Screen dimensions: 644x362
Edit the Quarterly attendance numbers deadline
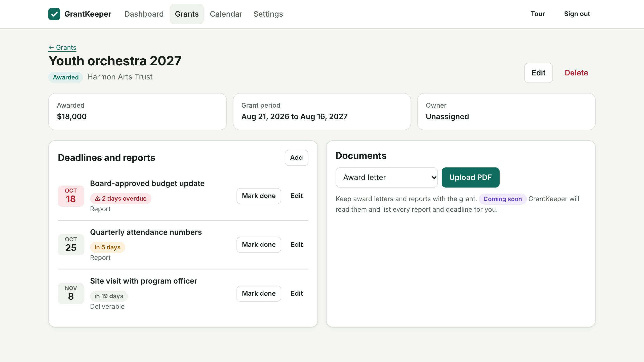click(x=297, y=245)
